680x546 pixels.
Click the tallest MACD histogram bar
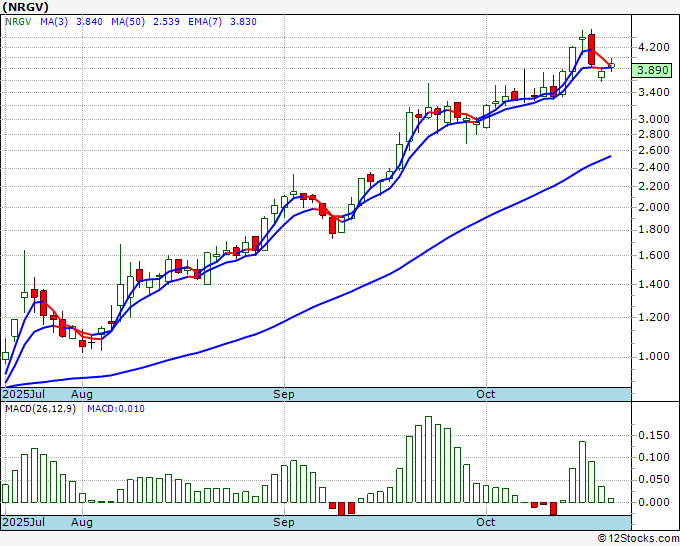click(x=428, y=459)
